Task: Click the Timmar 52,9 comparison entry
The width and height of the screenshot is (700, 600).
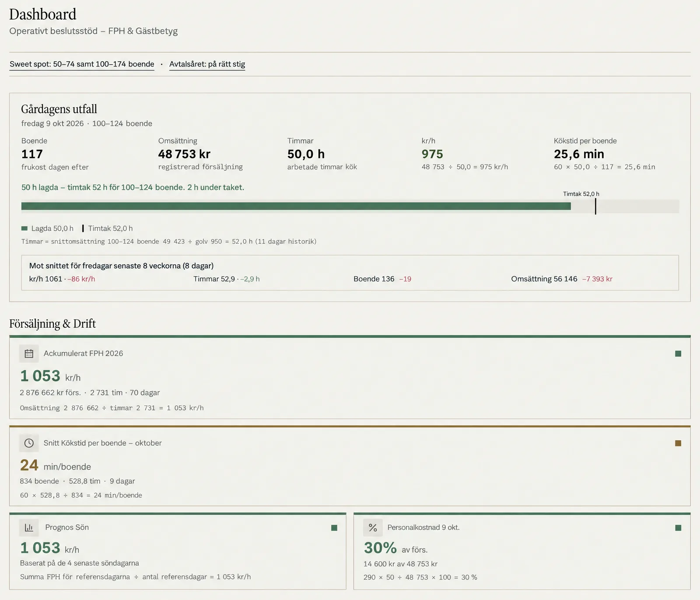Action: 227,279
